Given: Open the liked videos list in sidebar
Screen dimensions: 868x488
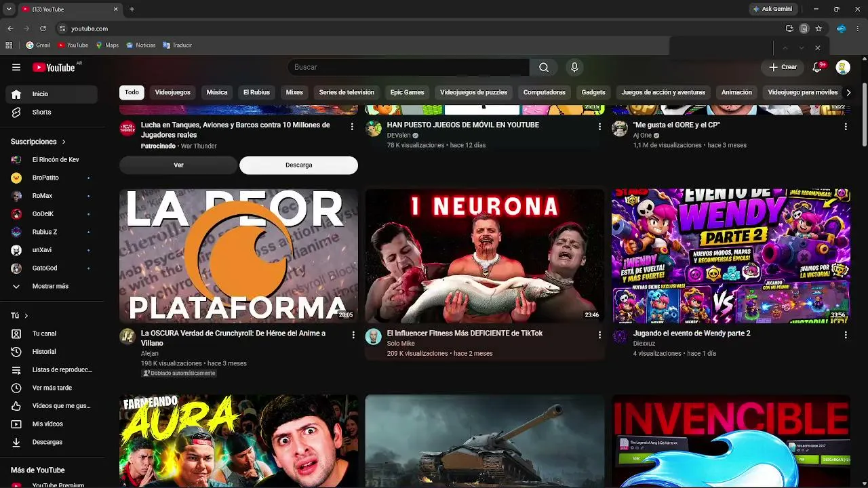Looking at the screenshot, I should click(52, 406).
